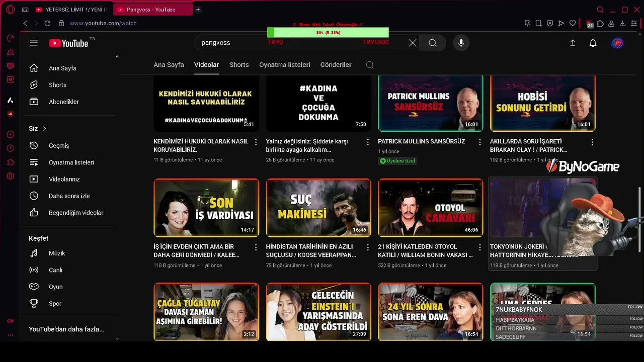
Task: Add page to bookmarks heart icon
Action: (573, 23)
